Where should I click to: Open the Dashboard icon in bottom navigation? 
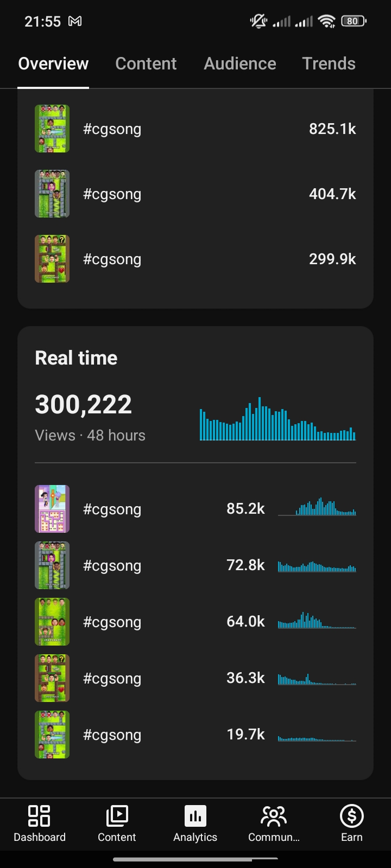pyautogui.click(x=39, y=816)
